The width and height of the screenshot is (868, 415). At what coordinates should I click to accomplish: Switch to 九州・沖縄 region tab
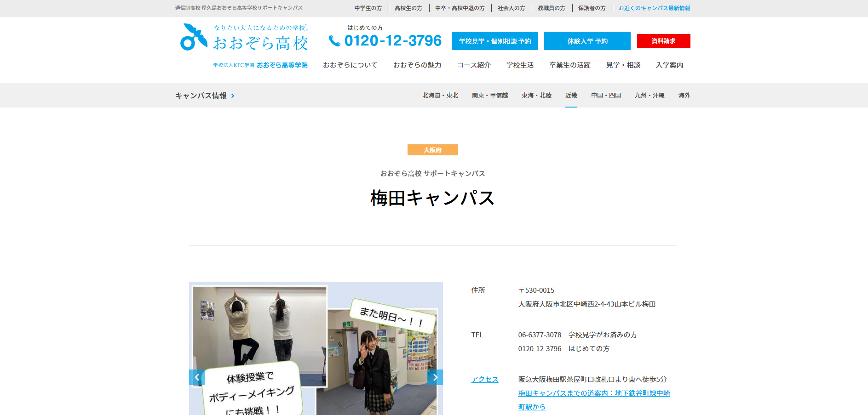pyautogui.click(x=649, y=95)
